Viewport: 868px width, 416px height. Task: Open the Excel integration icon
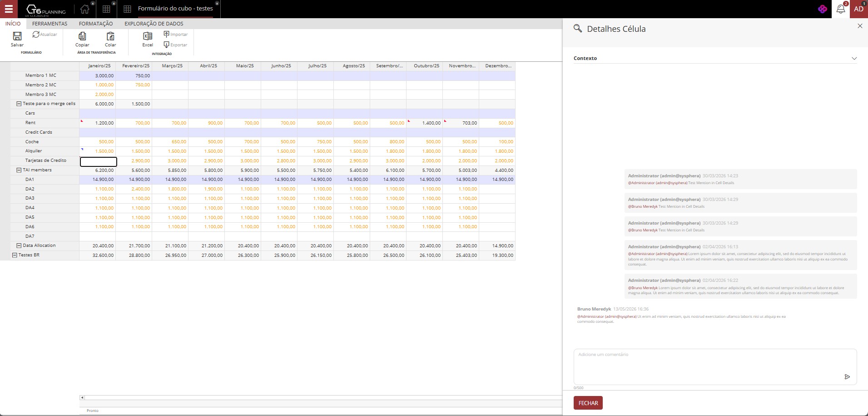tap(148, 36)
